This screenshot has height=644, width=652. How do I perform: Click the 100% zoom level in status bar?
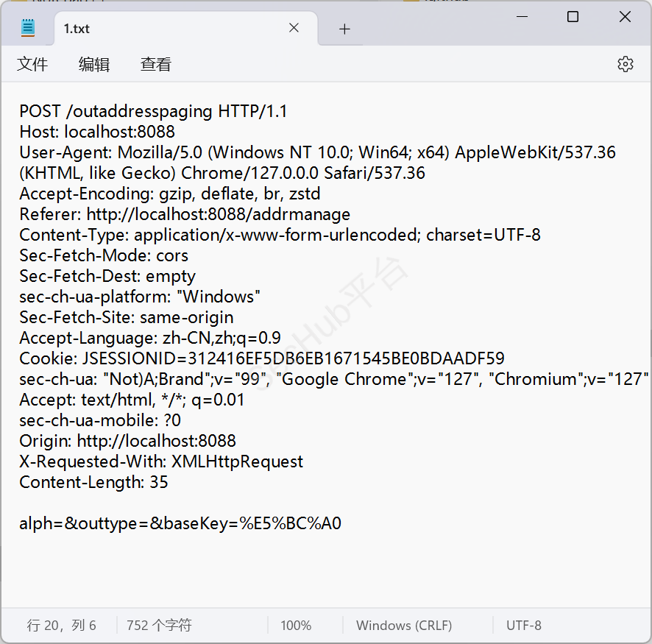pyautogui.click(x=296, y=626)
